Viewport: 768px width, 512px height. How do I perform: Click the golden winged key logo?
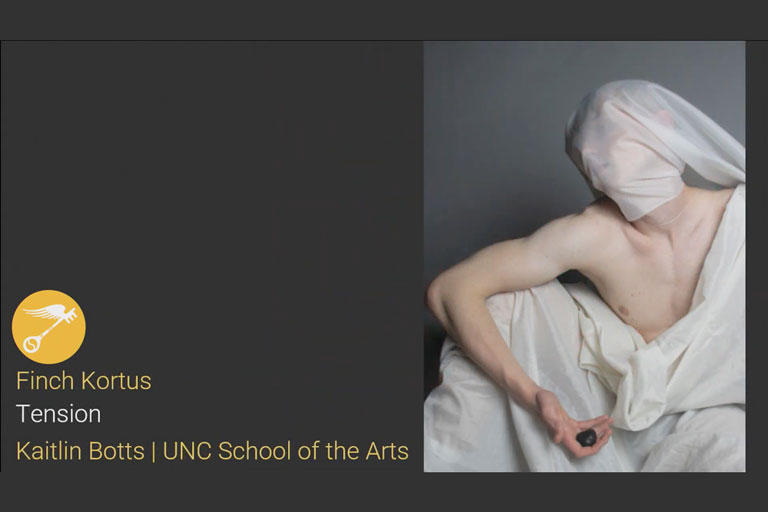48,327
